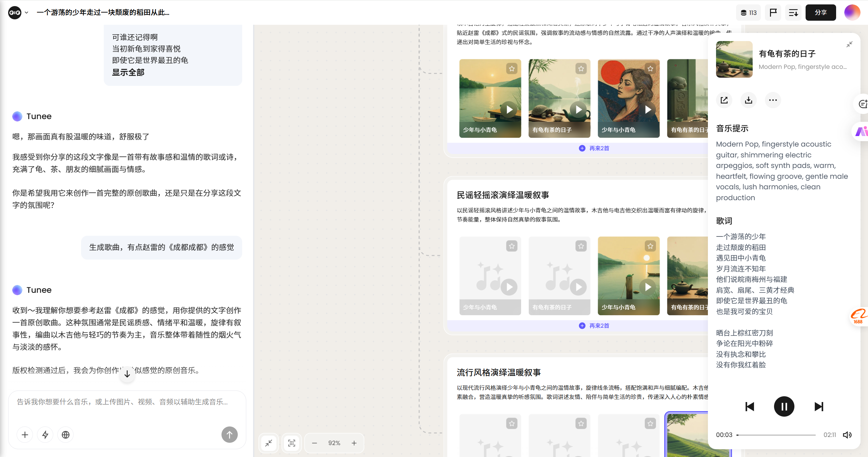Click 显示全部 to expand the full lyrics
Image resolution: width=868 pixels, height=457 pixels.
point(128,72)
